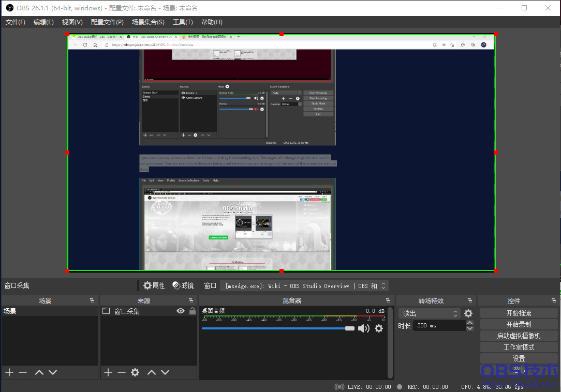561x392 pixels.
Task: Click bottom-center red handle of source
Action: pyautogui.click(x=282, y=271)
